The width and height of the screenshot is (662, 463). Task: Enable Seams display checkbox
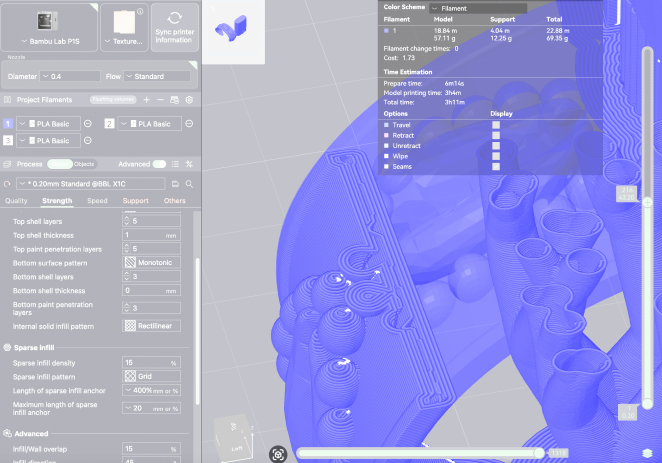495,168
